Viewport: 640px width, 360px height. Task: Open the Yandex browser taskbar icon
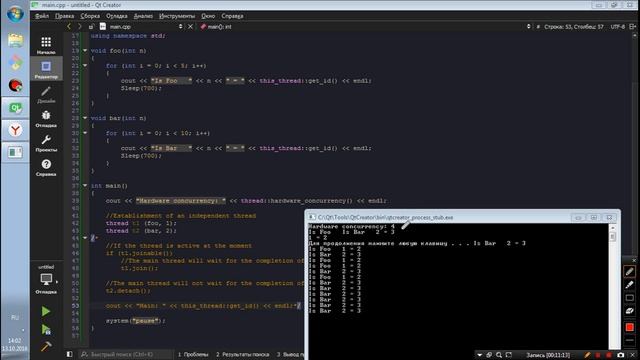pos(15,131)
